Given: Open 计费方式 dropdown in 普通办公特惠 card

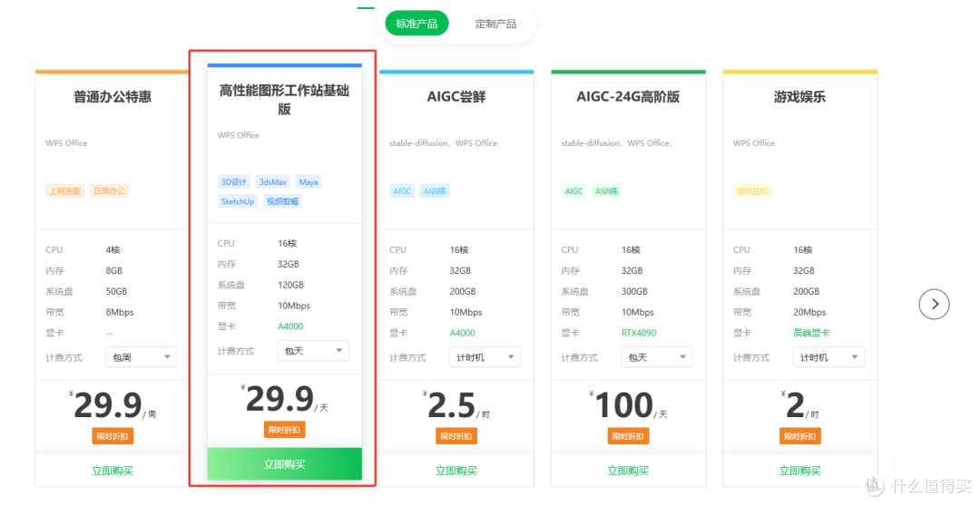Looking at the screenshot, I should (142, 356).
